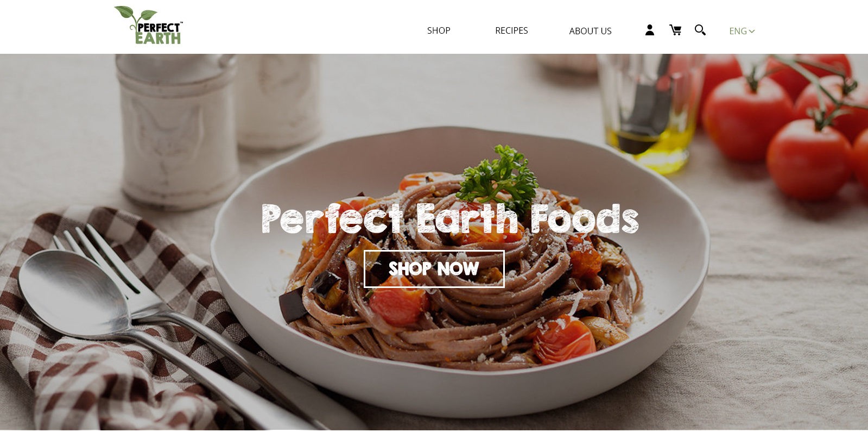Image resolution: width=868 pixels, height=432 pixels.
Task: Click the pasta bowl in hero image
Action: [x=459, y=272]
